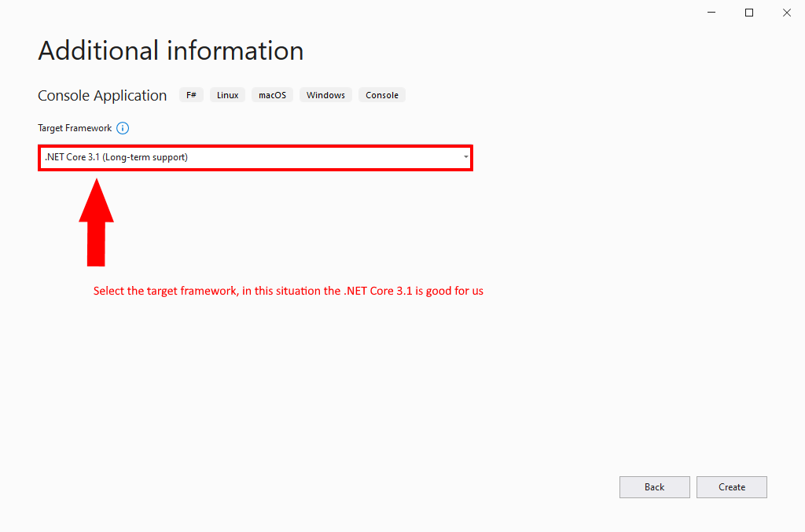Open the Target Framework dropdown
This screenshot has width=805, height=532.
point(255,157)
